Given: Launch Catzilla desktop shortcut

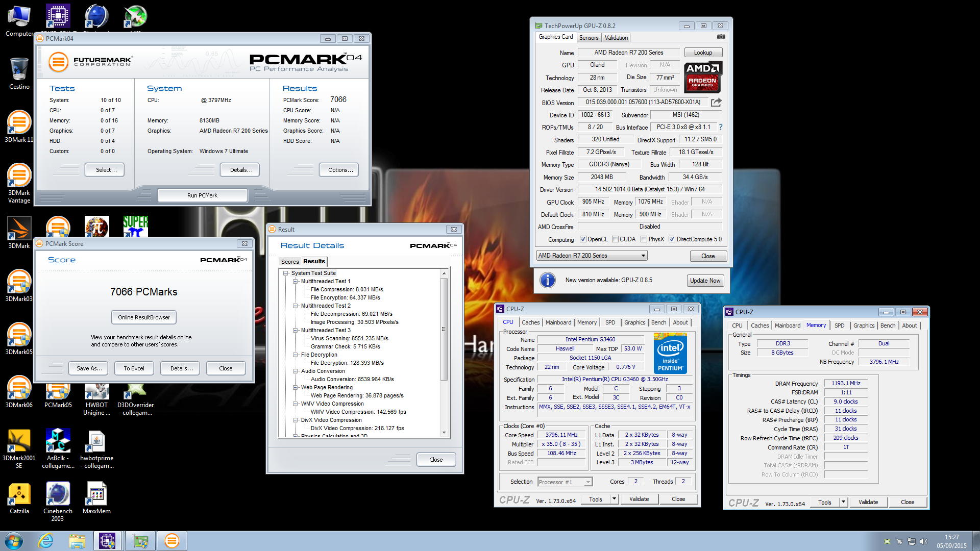Looking at the screenshot, I should pos(19,498).
